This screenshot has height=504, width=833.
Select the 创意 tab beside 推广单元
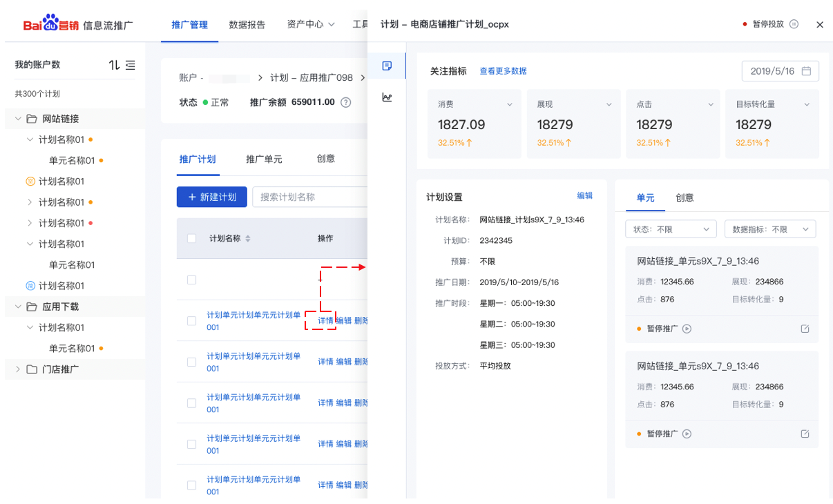click(x=326, y=159)
